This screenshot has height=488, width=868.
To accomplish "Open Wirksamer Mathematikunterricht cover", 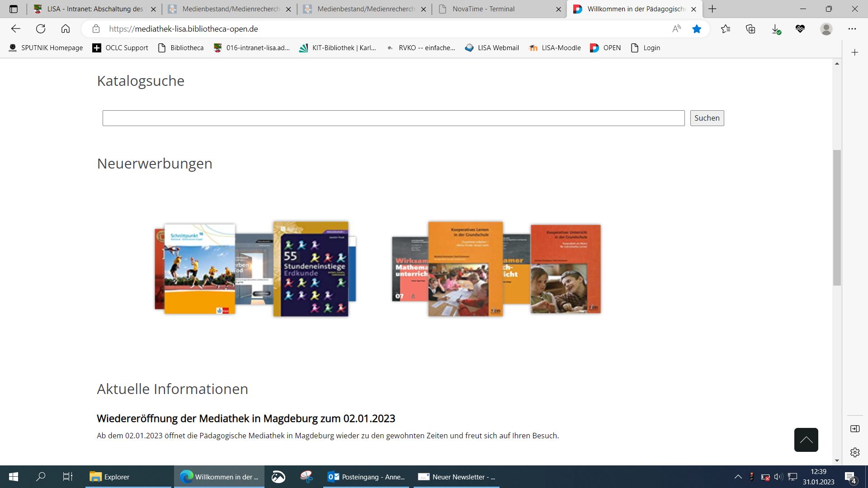I will tap(410, 269).
